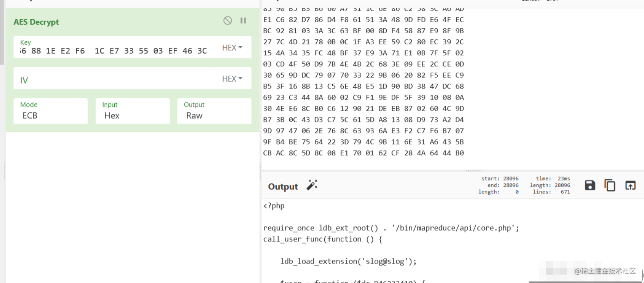Click the 'length: 28096' output statistic

point(550,185)
